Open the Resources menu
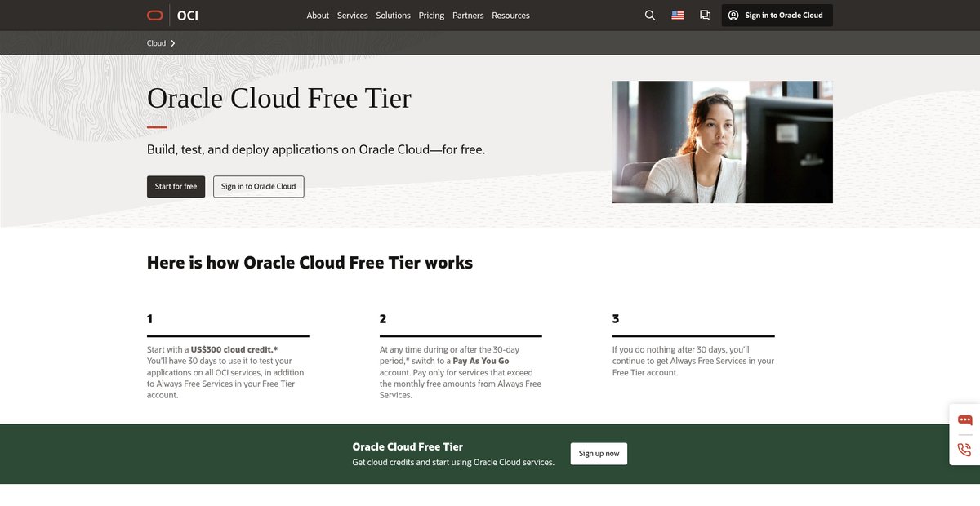 pos(510,15)
